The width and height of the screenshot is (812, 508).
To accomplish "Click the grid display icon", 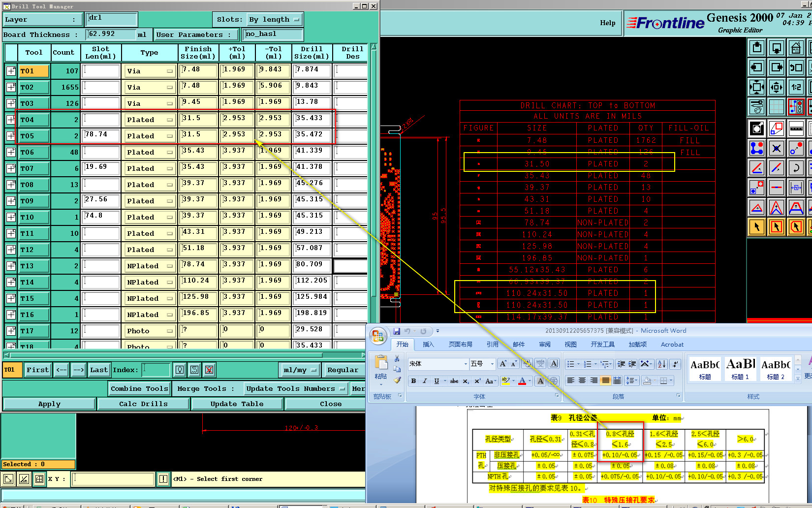I will (x=776, y=107).
